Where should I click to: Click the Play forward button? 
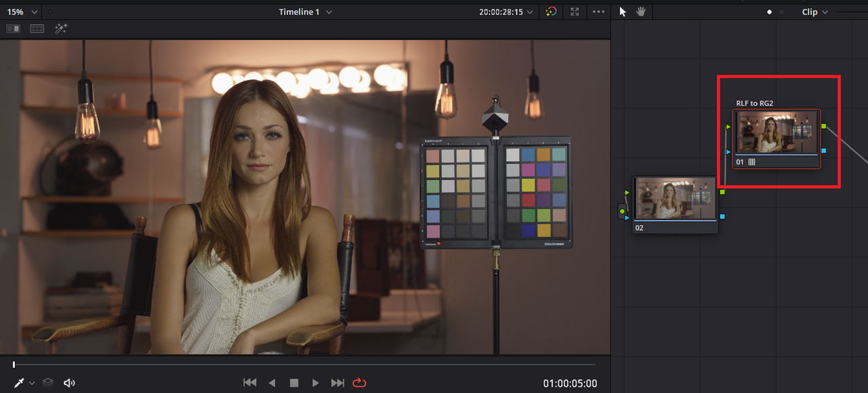click(x=315, y=383)
